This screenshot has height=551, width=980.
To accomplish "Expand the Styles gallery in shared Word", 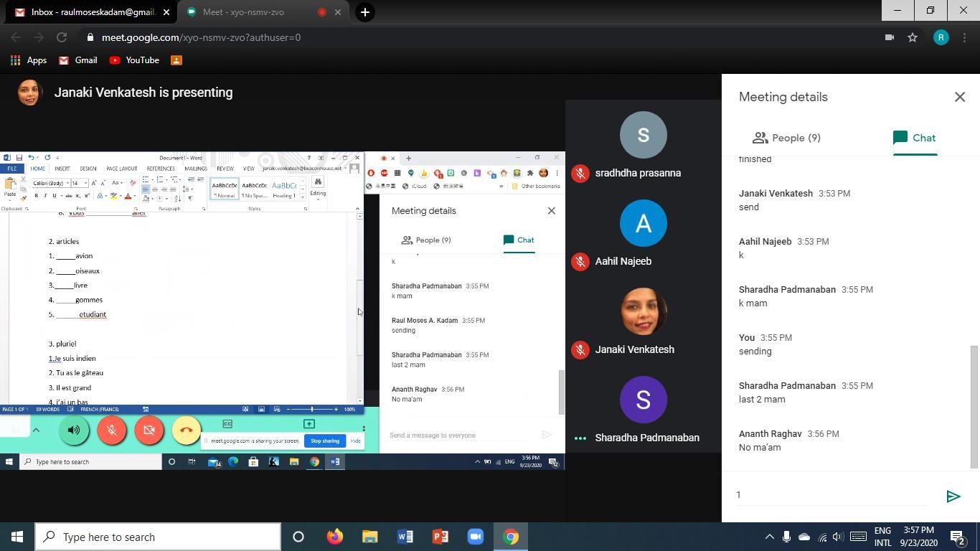I will click(303, 197).
